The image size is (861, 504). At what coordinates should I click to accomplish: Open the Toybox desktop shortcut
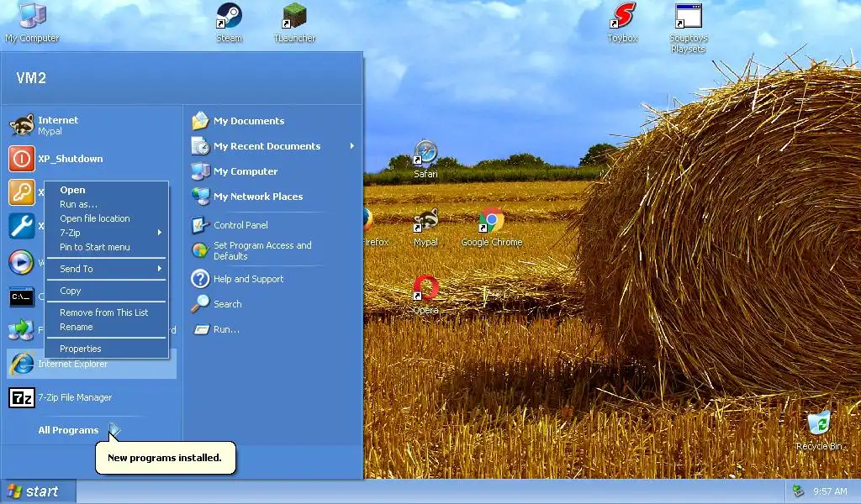(x=623, y=22)
